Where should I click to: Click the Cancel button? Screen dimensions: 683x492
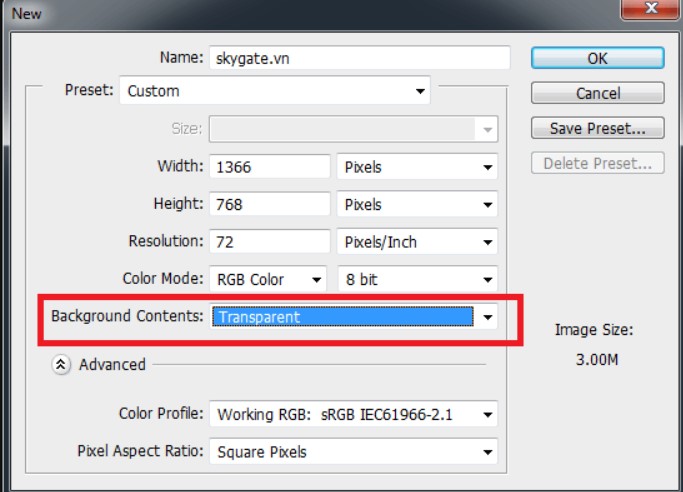[x=598, y=93]
